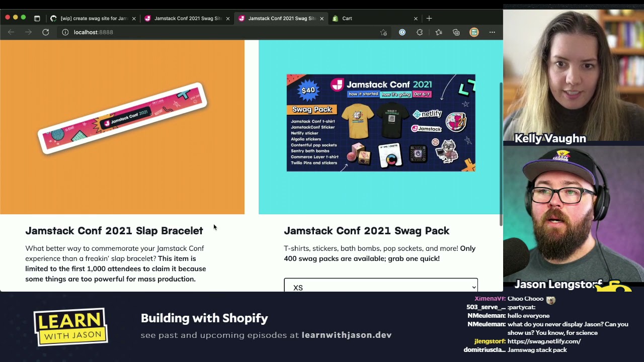Viewport: 644px width, 362px height.
Task: Toggle the tab search panel icon
Action: tap(37, 18)
